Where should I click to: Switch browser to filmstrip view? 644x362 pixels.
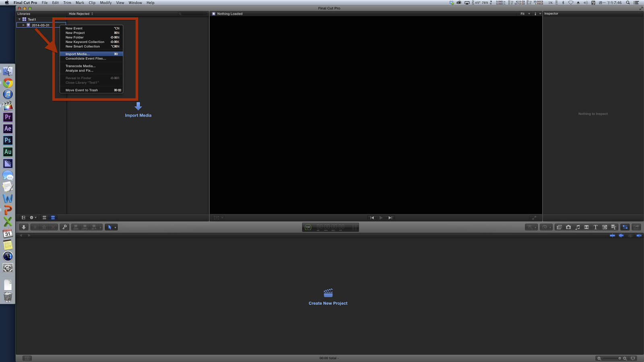click(44, 218)
